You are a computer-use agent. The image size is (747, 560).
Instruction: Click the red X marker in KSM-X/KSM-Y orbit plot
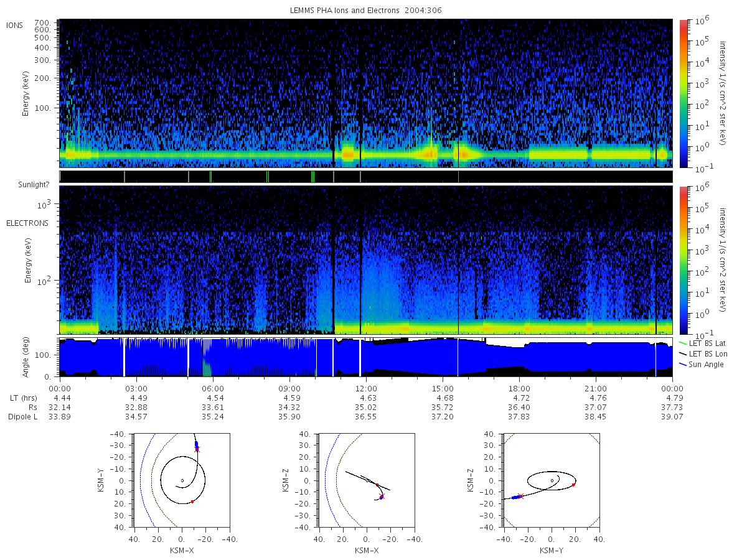(197, 449)
